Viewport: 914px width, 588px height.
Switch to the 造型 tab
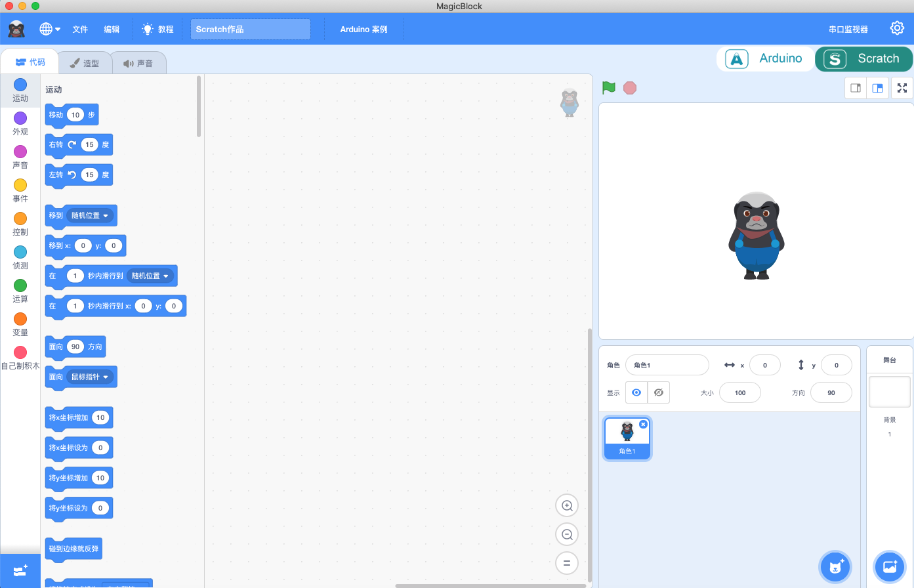coord(84,63)
